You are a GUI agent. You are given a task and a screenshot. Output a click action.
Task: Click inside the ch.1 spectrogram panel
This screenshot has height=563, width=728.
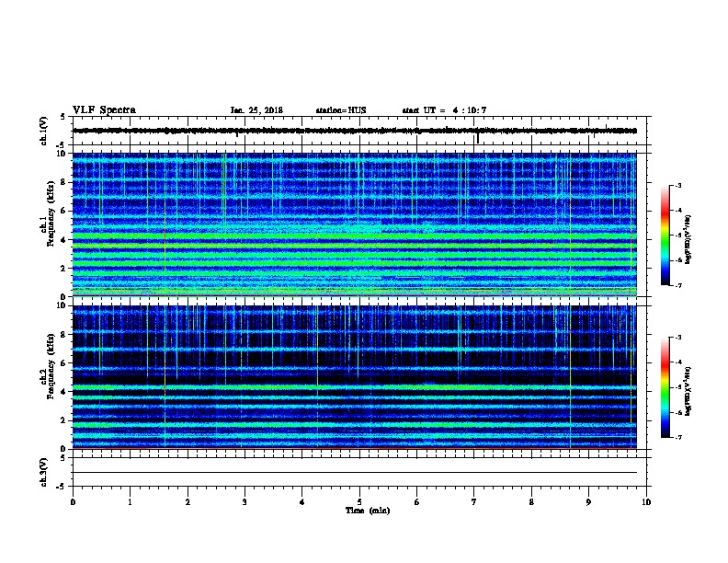[355, 224]
